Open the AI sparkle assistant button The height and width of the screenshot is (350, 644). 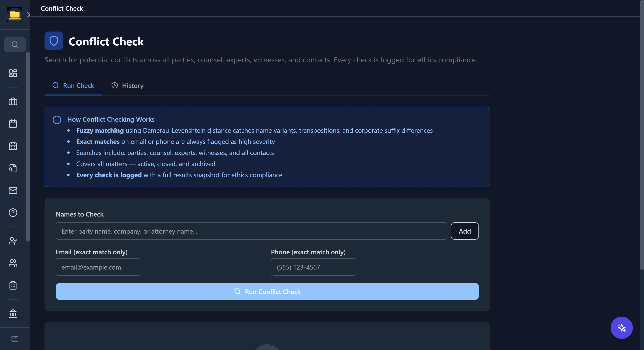click(x=622, y=328)
